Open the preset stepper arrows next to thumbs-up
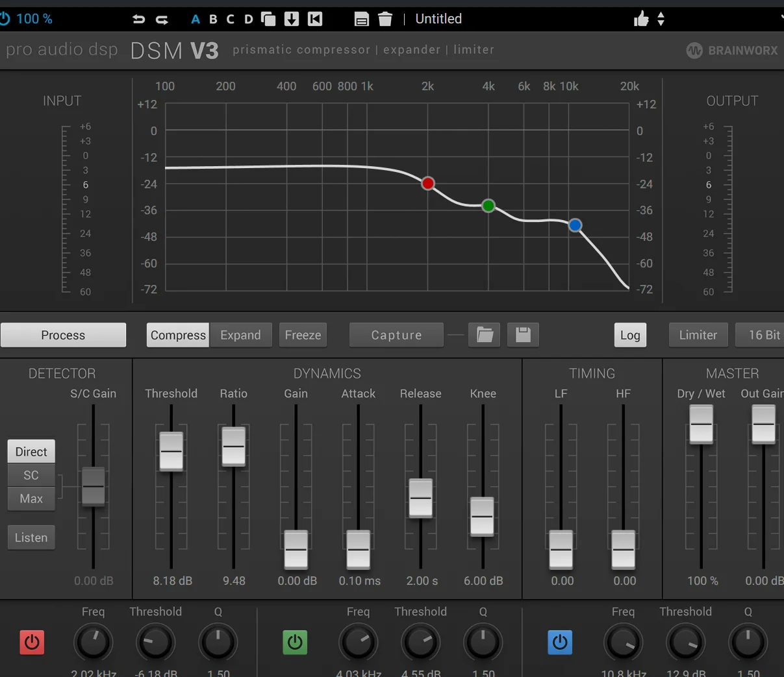The width and height of the screenshot is (784, 677). click(661, 19)
